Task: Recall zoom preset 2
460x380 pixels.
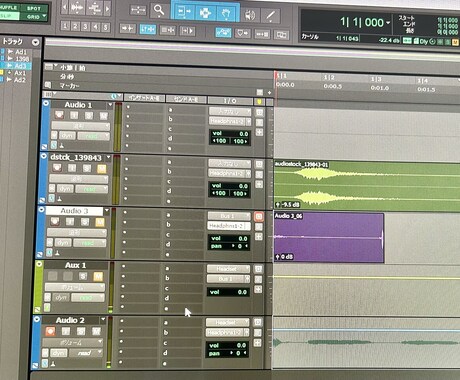Action: [x=75, y=26]
